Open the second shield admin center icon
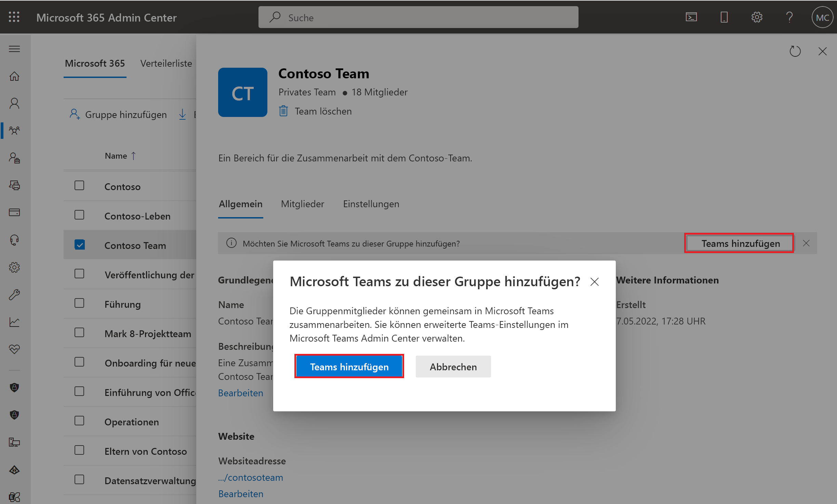The width and height of the screenshot is (837, 504). (x=14, y=415)
